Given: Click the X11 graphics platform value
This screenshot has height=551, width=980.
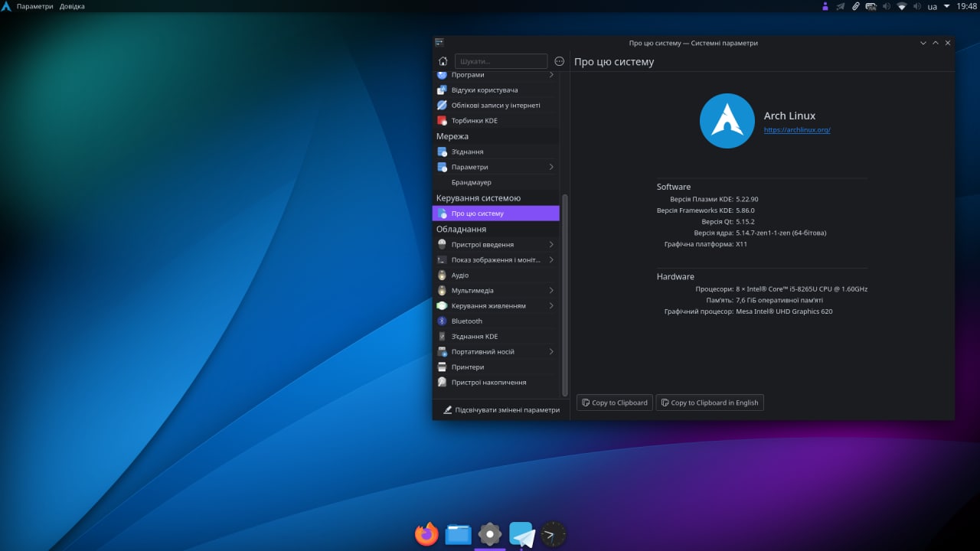Looking at the screenshot, I should (x=741, y=244).
